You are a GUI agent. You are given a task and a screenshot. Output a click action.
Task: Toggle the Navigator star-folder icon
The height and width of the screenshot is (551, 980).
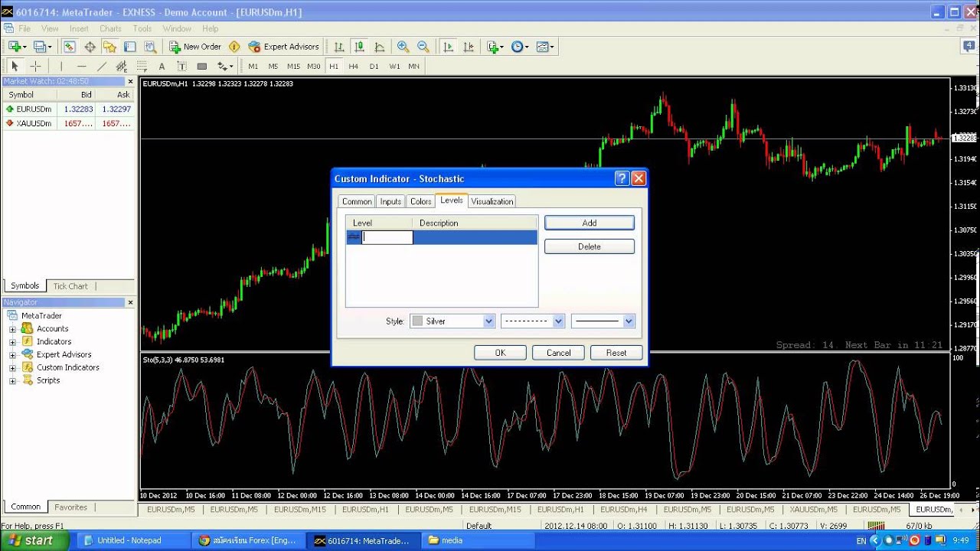(109, 47)
